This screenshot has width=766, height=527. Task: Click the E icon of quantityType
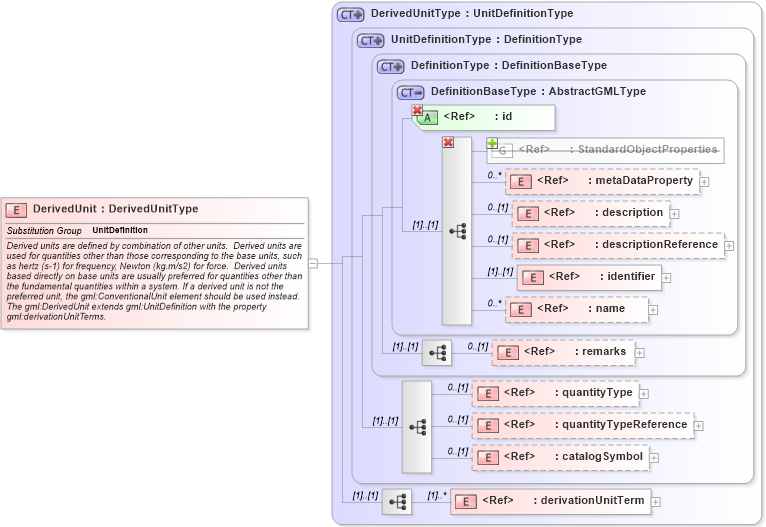488,394
